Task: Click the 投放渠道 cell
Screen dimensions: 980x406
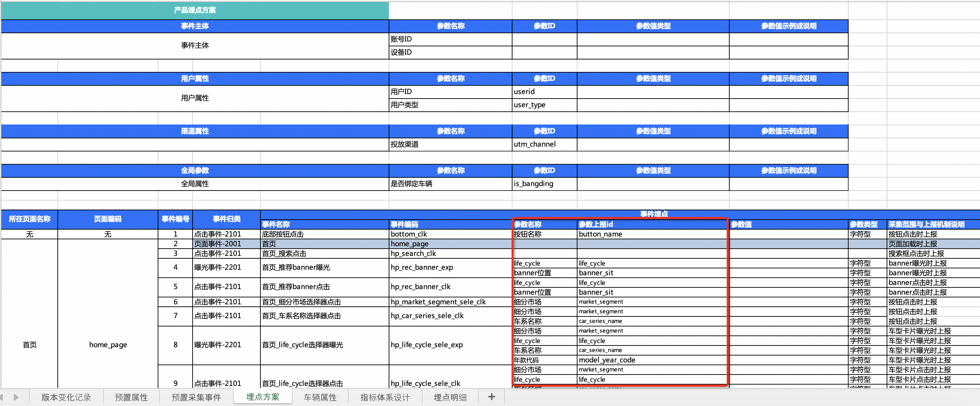Action: click(x=451, y=144)
